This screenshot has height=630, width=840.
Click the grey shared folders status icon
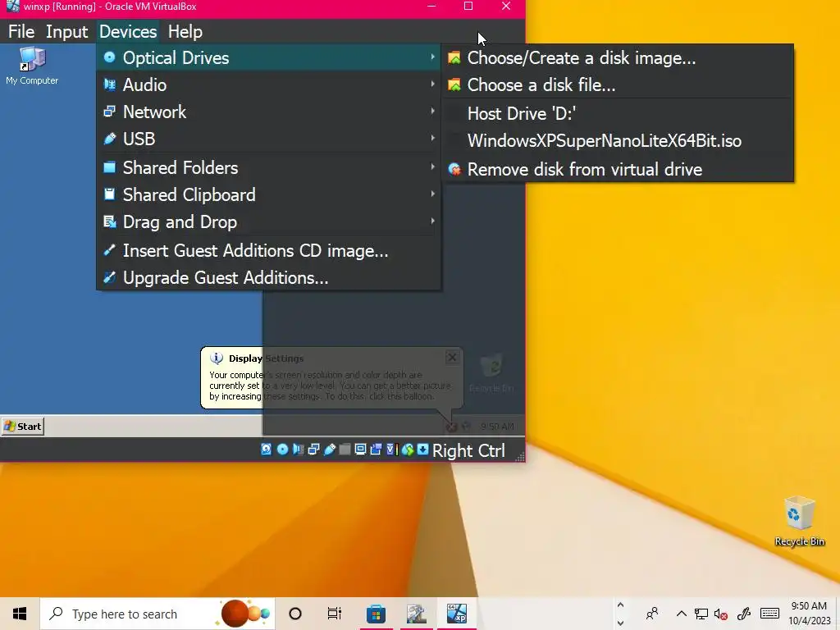345,450
